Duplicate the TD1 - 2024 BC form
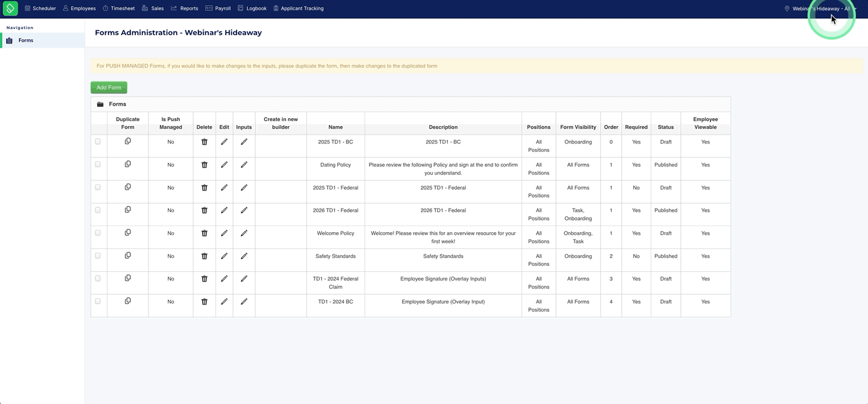Screen dimensions: 868x404 point(127,301)
